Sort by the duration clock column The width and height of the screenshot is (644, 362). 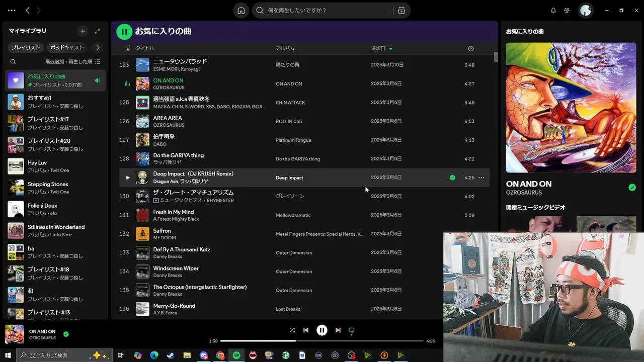471,48
